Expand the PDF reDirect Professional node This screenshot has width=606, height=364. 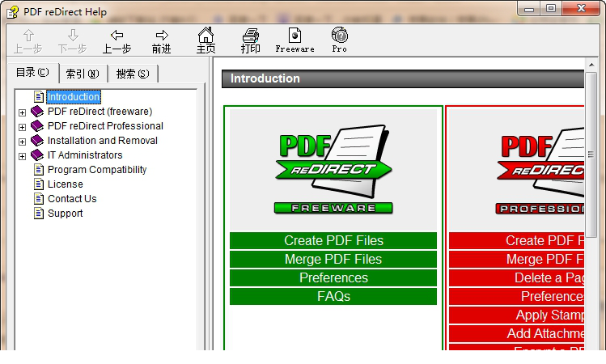(x=22, y=127)
